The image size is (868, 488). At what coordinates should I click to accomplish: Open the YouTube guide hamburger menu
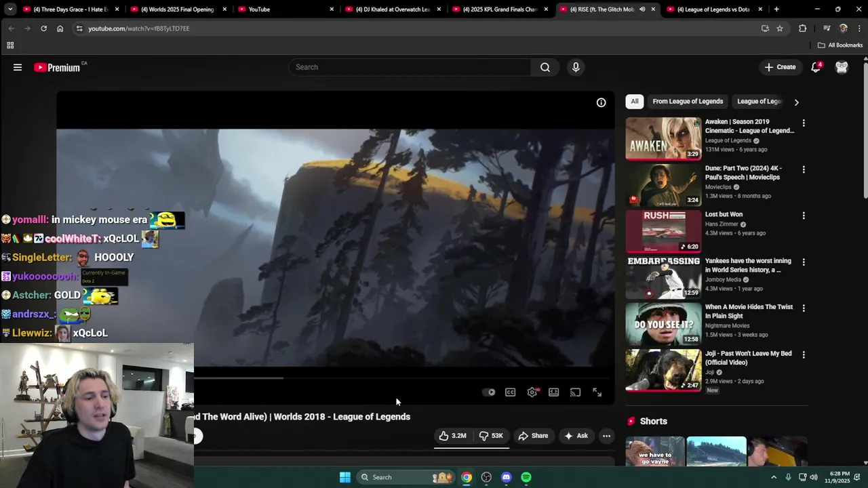[x=18, y=67]
